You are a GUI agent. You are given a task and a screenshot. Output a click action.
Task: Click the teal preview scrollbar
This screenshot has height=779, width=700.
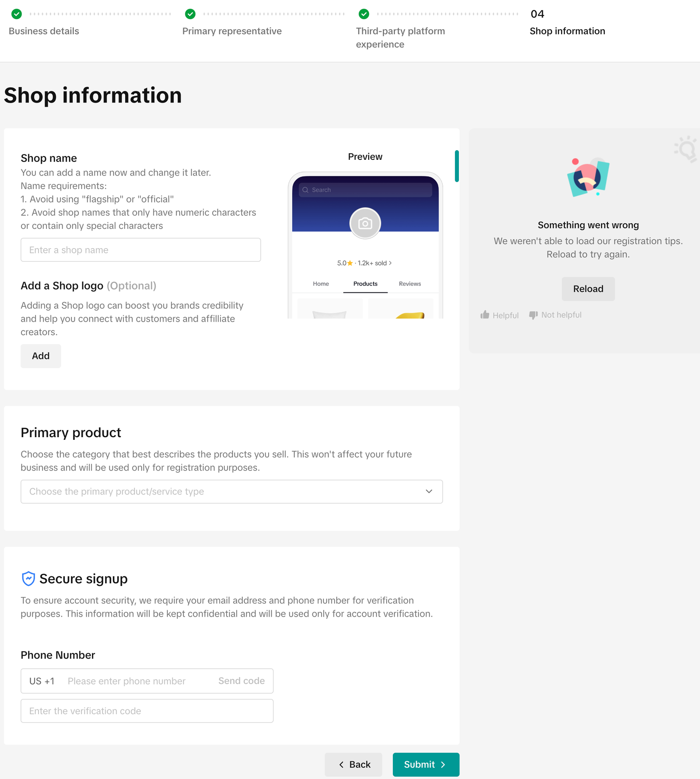pos(457,166)
